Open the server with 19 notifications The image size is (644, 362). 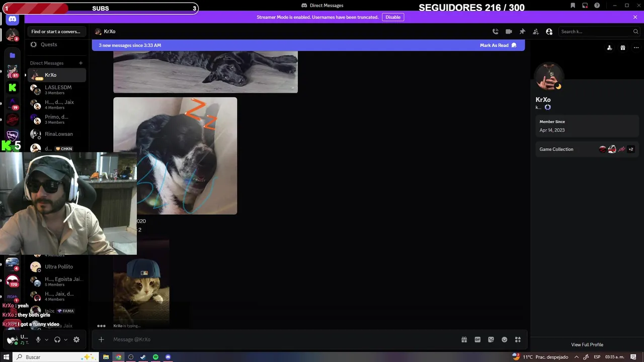click(x=13, y=104)
